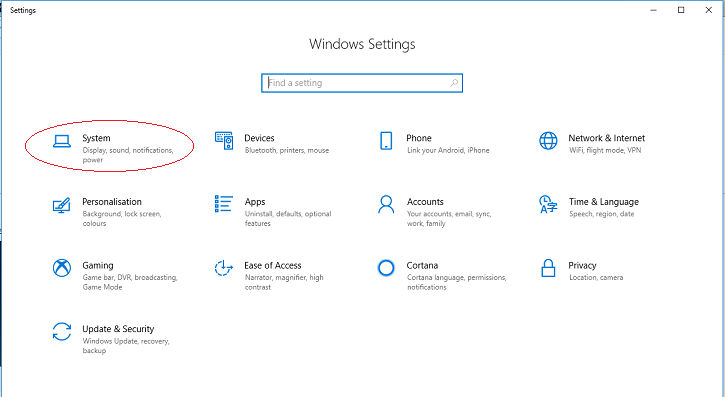
Task: Open the Devices settings label
Action: click(x=259, y=138)
